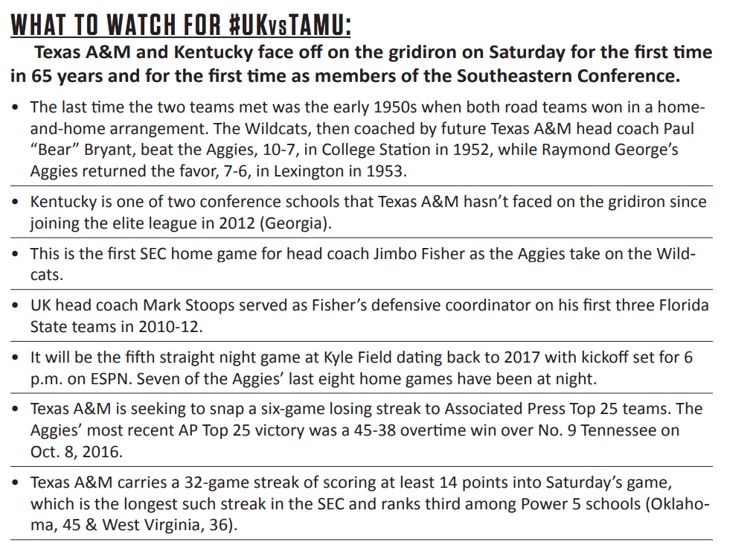This screenshot has height=560, width=756.
Task: Click the heading "WHAT TO WATCH FOR #UKvsTAMU"
Action: click(180, 25)
